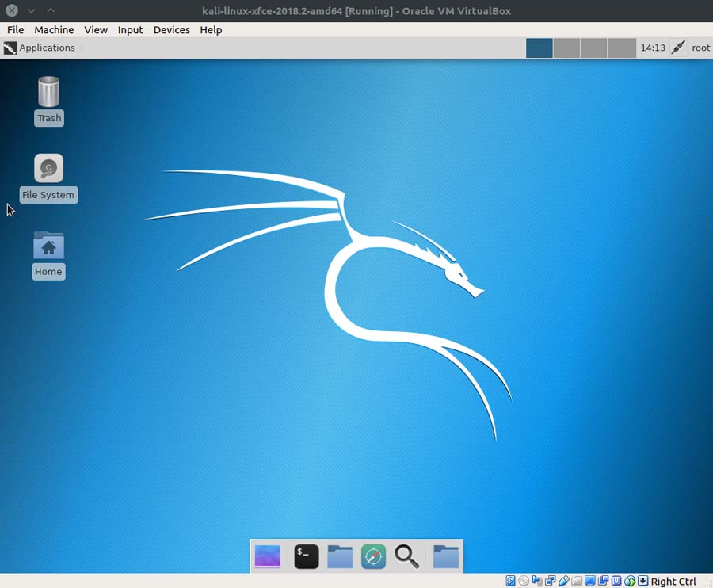This screenshot has width=713, height=588.
Task: Switch to the second workspace
Action: [566, 48]
